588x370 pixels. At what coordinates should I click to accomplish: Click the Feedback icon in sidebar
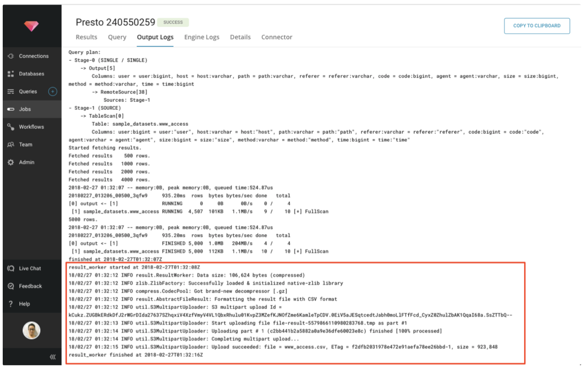[11, 286]
